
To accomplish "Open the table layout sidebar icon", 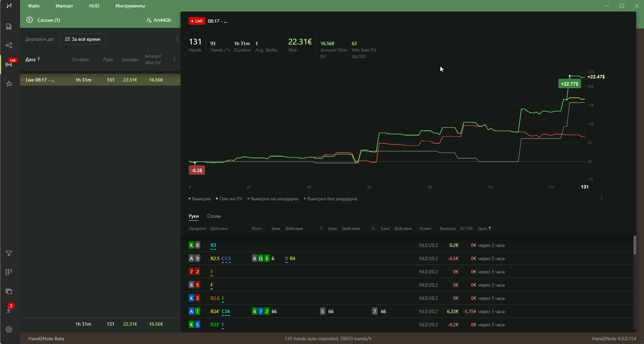I will point(9,272).
